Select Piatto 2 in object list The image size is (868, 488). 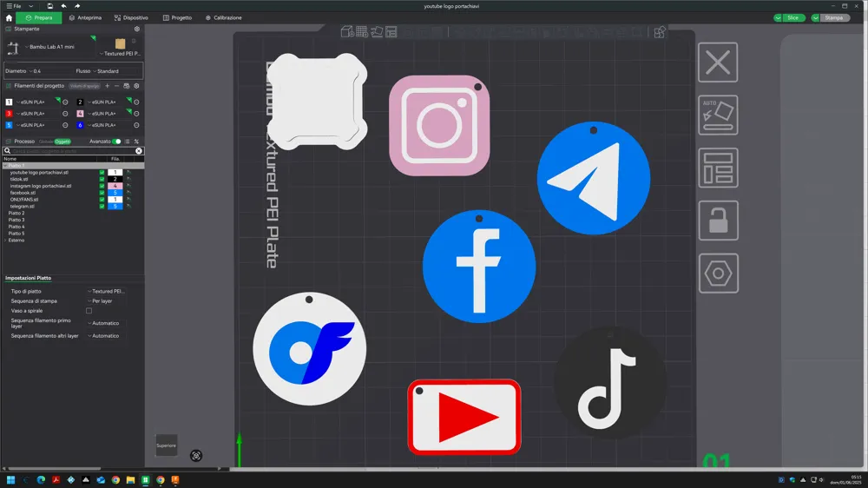click(x=16, y=214)
